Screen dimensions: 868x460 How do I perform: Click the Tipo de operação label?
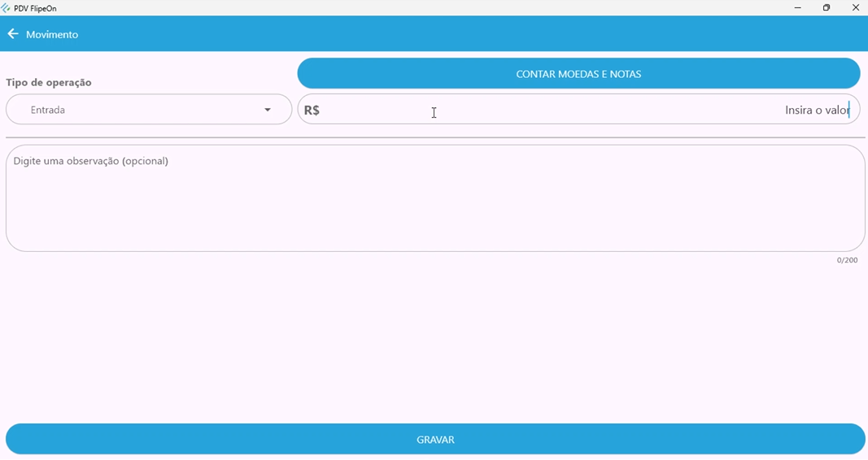pyautogui.click(x=49, y=83)
